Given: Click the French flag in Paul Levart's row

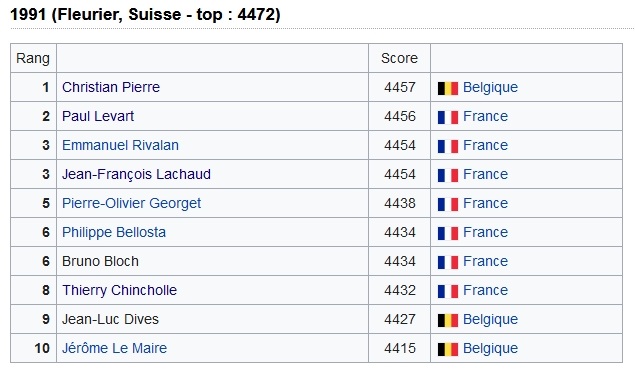Looking at the screenshot, I should (447, 117).
